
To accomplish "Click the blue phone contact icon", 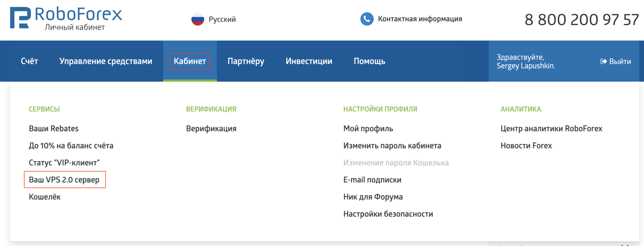I will [367, 19].
